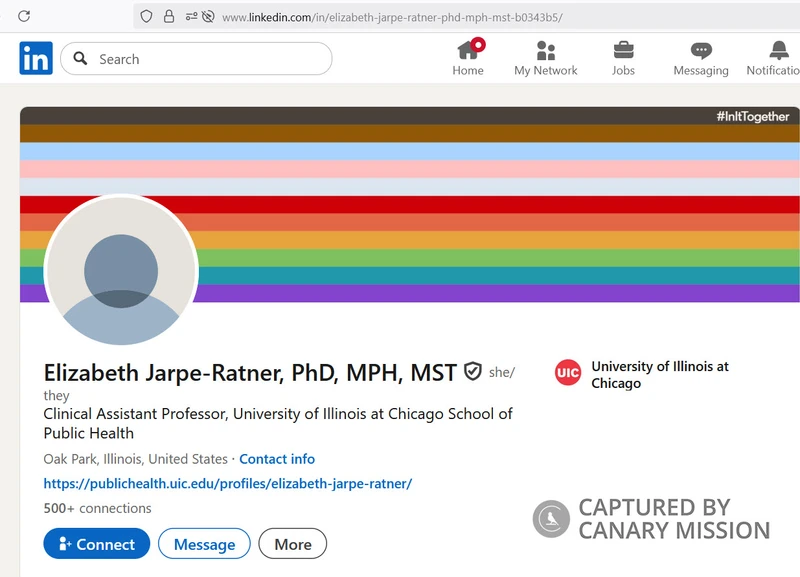Open the default profile photo avatar
This screenshot has height=577, width=800.
point(121,270)
